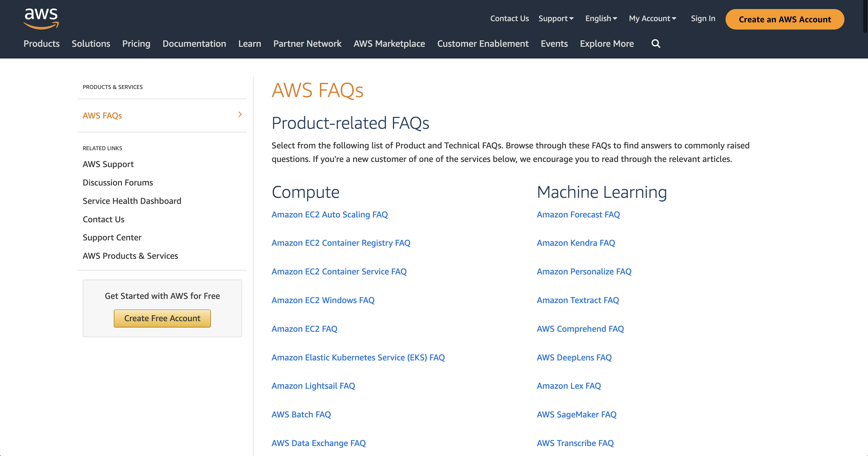
Task: Click Sign In button
Action: point(703,18)
